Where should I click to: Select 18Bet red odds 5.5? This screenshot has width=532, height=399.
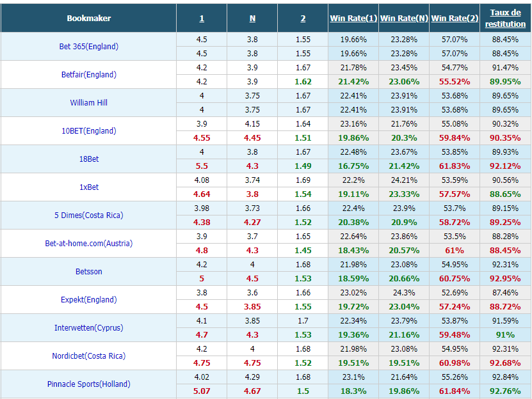coord(202,166)
